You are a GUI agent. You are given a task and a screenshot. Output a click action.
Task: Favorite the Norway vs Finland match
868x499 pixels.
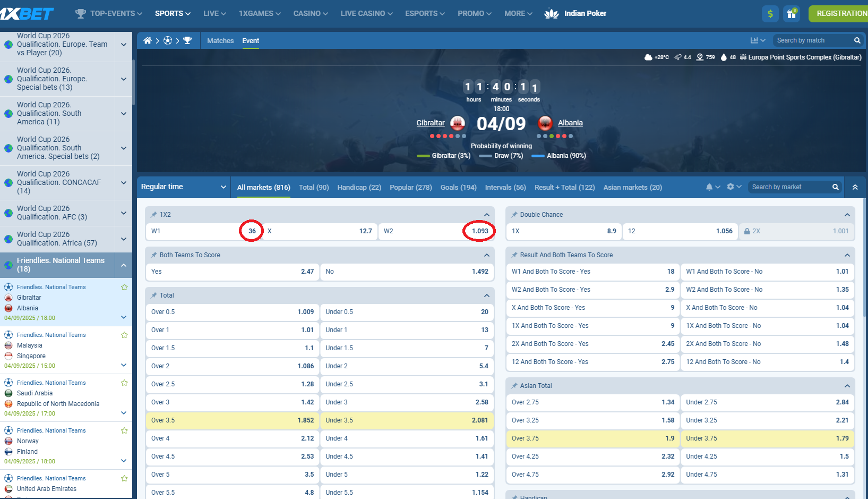pos(124,430)
